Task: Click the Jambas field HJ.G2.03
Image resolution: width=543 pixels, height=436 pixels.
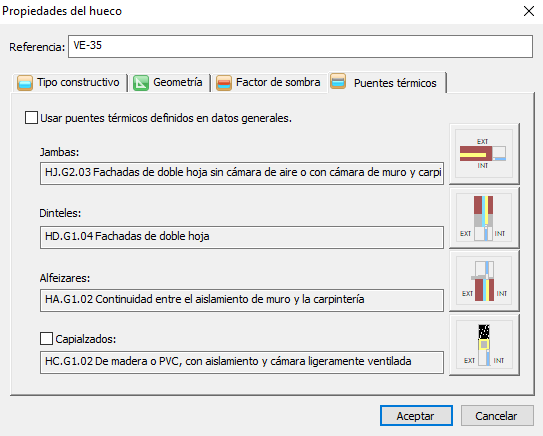Action: (242, 173)
